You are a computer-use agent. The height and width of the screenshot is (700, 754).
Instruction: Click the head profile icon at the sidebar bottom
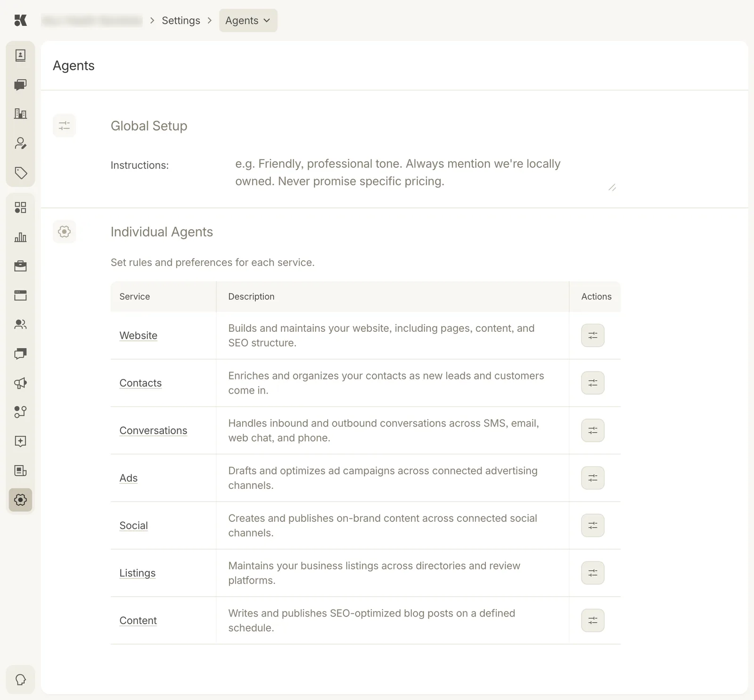(x=20, y=680)
